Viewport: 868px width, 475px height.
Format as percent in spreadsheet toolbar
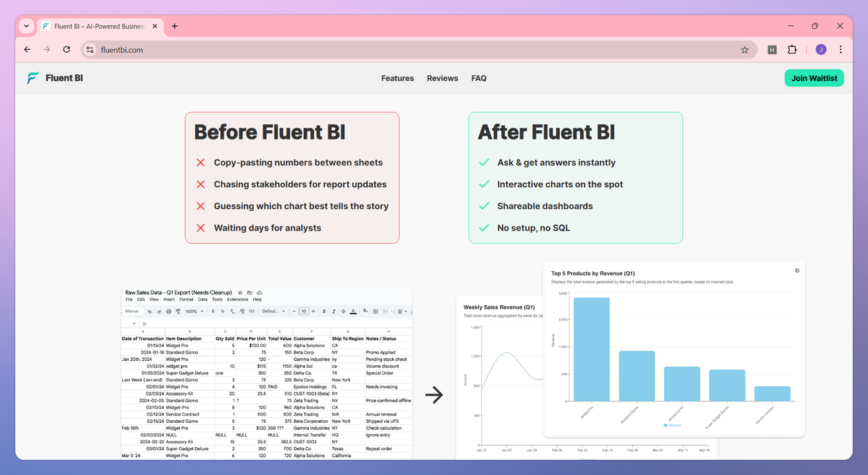(223, 312)
